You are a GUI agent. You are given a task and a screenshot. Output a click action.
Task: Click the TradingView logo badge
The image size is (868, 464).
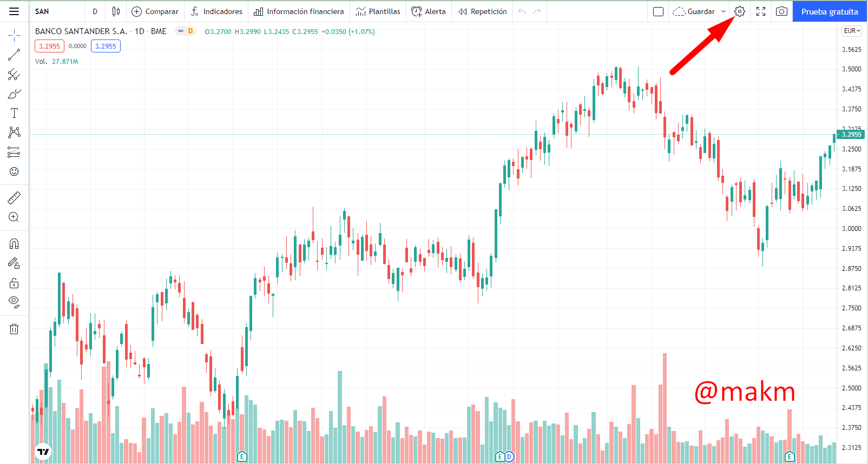(43, 452)
